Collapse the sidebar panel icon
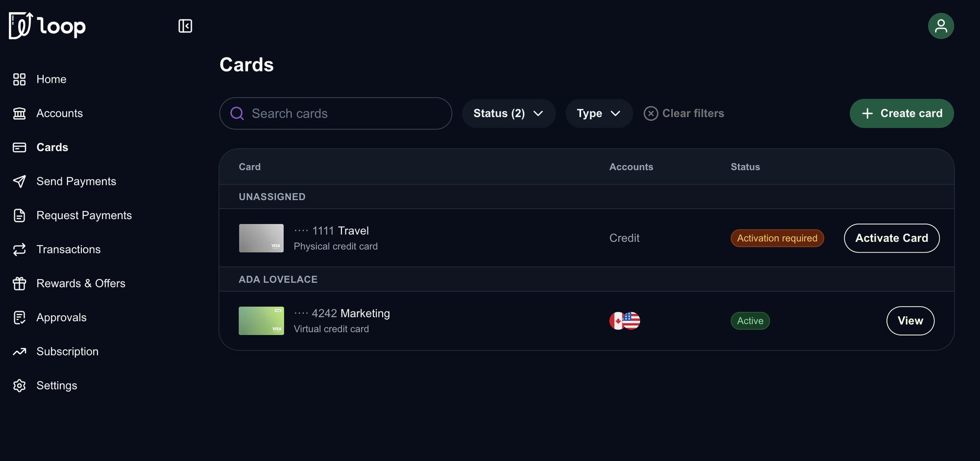This screenshot has height=461, width=980. point(185,26)
